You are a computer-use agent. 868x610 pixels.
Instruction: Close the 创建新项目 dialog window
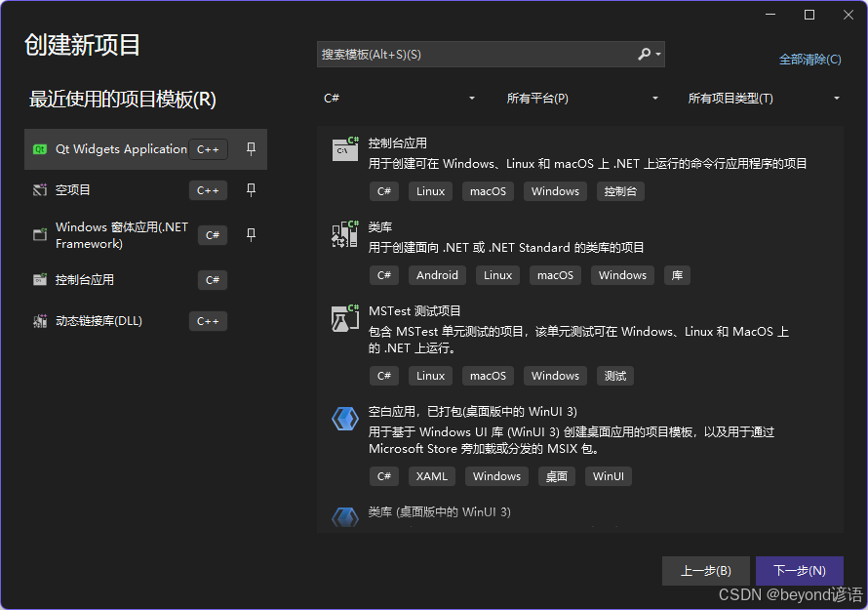848,15
